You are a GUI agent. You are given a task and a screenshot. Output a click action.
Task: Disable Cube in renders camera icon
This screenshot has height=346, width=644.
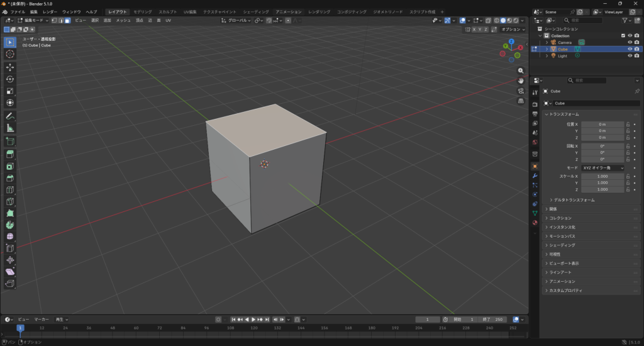[x=636, y=49]
